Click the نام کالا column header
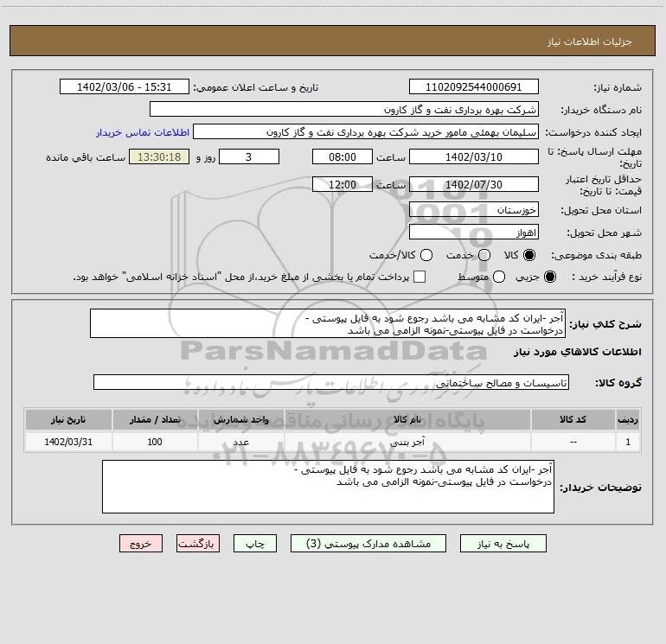 [407, 420]
